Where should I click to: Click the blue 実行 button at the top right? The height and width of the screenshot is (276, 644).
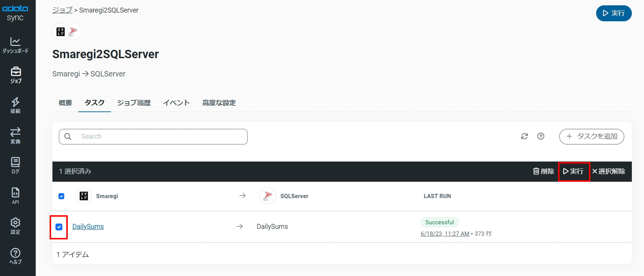614,13
